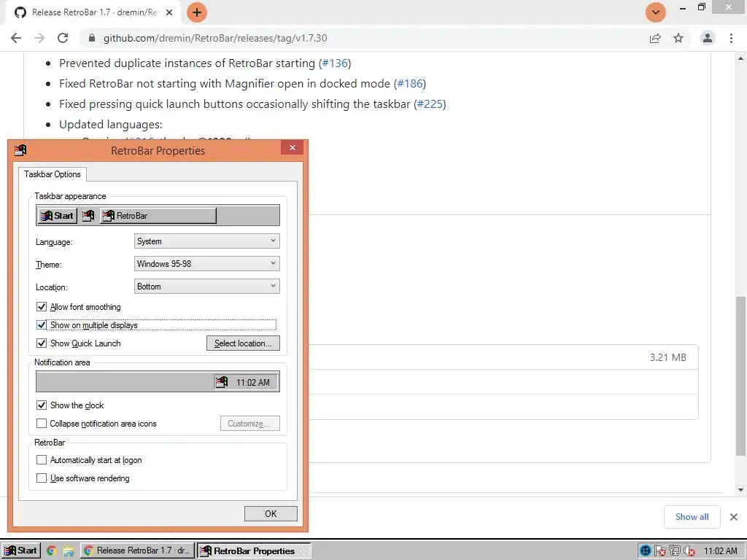The image size is (747, 560).
Task: Open the Chrome profile avatar menu
Action: click(708, 38)
